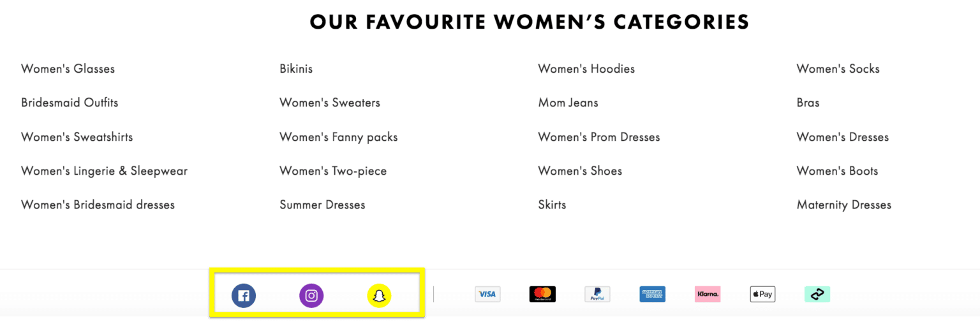Open the Bikinis category
The image size is (980, 322).
coord(296,69)
